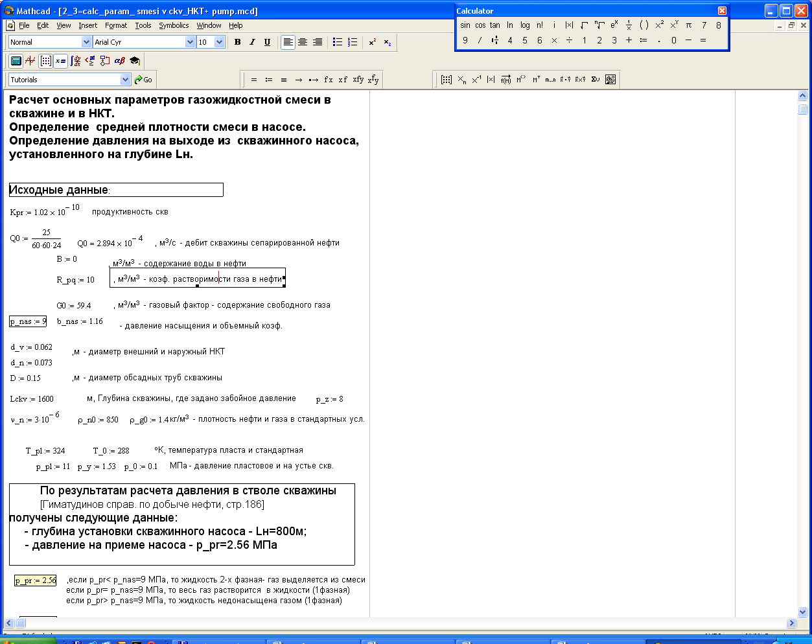Toggle superscript in the Format toolbar
The image size is (812, 644).
[x=373, y=42]
